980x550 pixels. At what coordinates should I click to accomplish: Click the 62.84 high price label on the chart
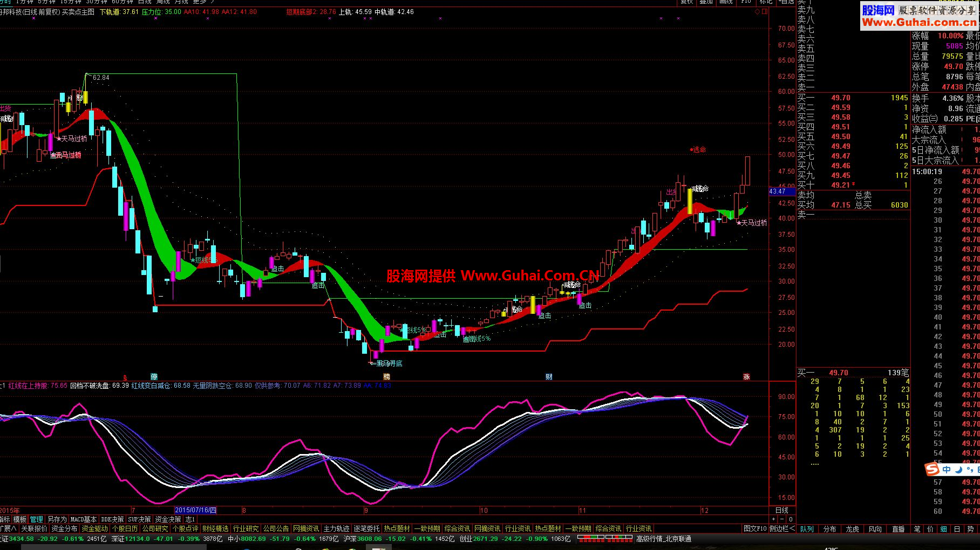click(101, 78)
